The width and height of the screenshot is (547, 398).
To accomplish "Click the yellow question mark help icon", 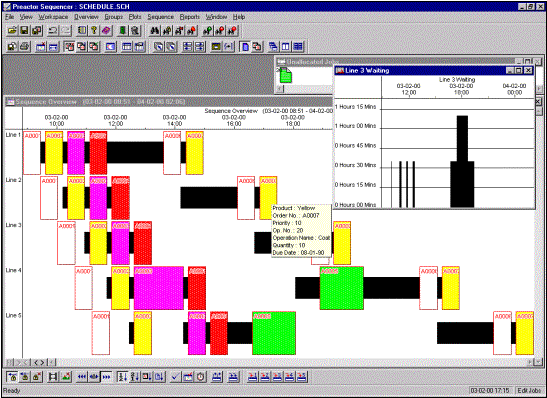I will click(x=94, y=31).
